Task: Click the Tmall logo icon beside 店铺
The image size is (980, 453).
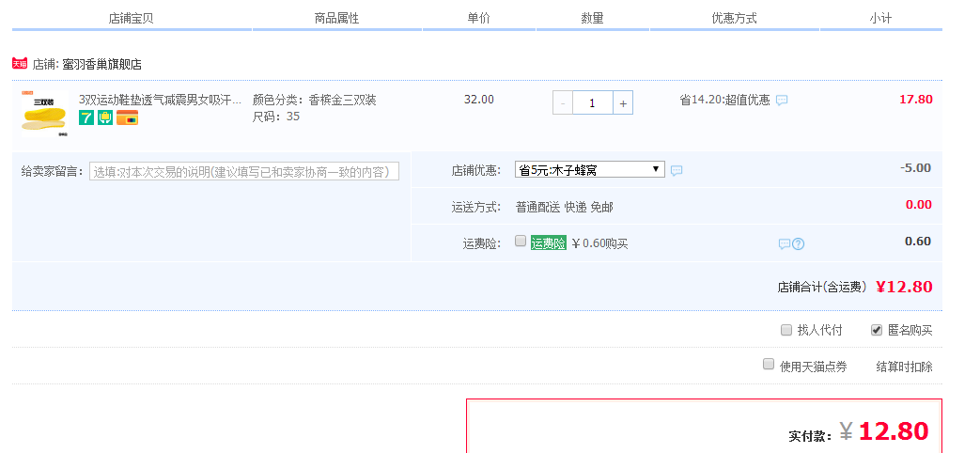Action: click(x=20, y=64)
